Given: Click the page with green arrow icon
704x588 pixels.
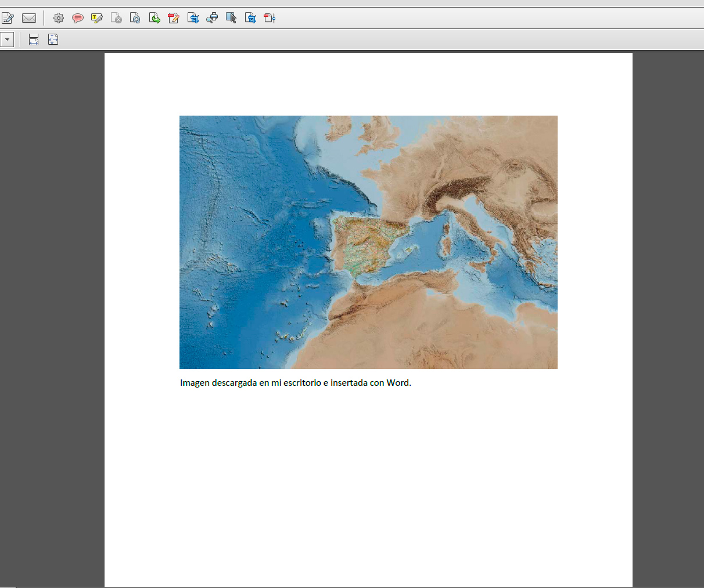Looking at the screenshot, I should coord(155,18).
